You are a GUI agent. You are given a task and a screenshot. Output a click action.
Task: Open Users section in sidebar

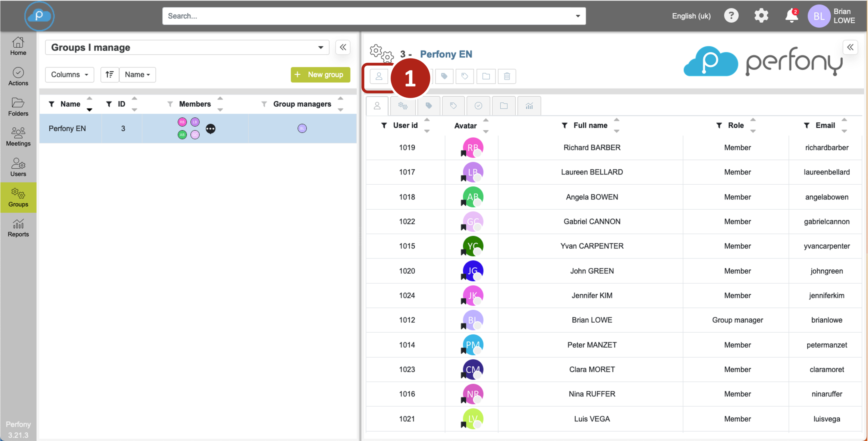pos(18,167)
